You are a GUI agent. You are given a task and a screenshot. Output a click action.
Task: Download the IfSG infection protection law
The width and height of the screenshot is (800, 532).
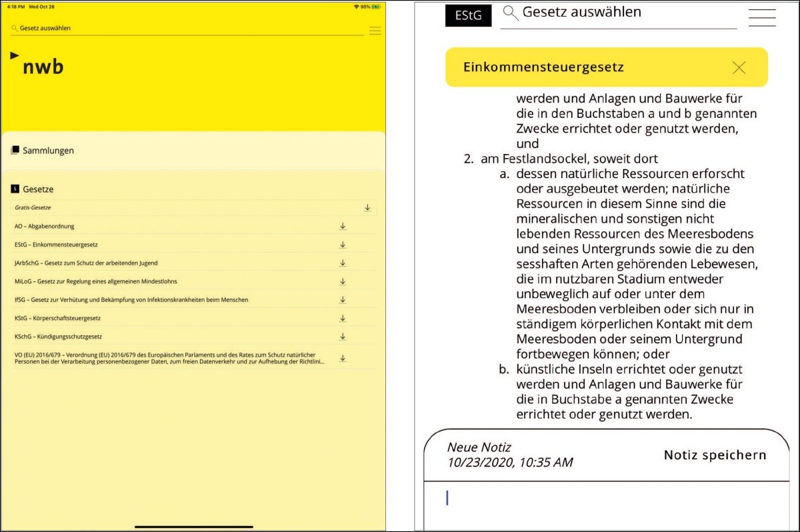tap(343, 299)
